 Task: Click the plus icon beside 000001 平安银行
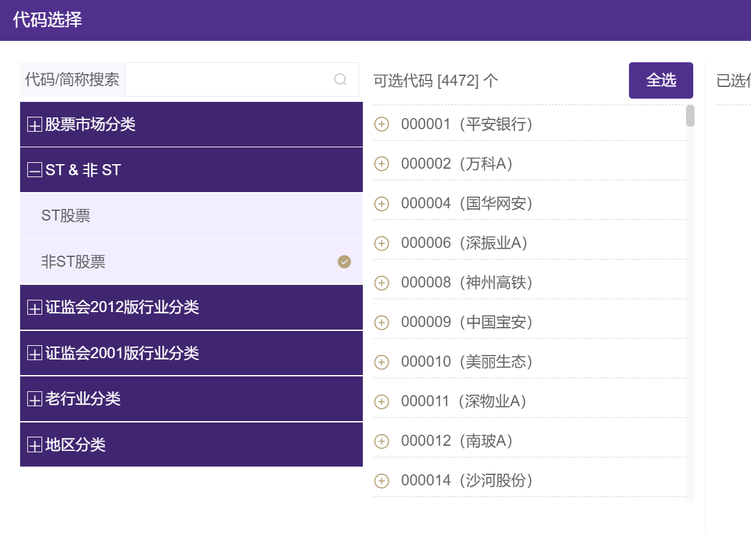pyautogui.click(x=382, y=124)
